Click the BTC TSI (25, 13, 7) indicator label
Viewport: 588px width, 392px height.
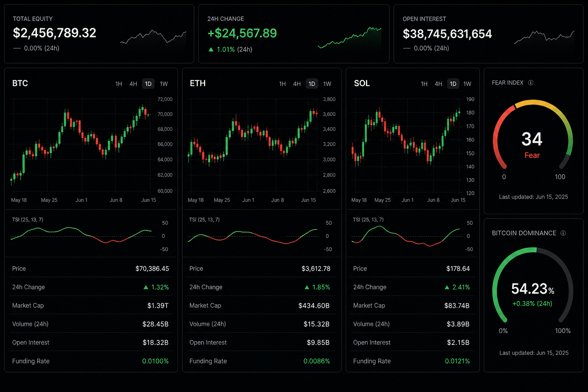28,220
